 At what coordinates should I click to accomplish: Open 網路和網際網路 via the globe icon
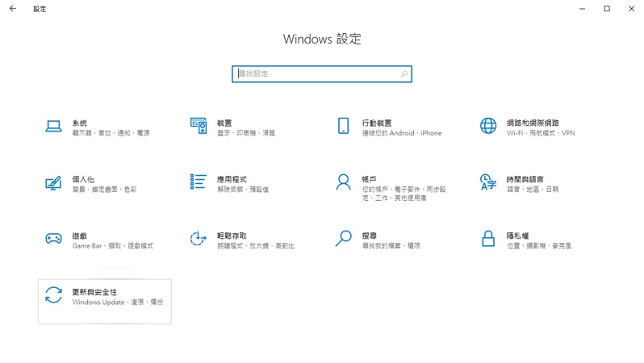click(488, 126)
